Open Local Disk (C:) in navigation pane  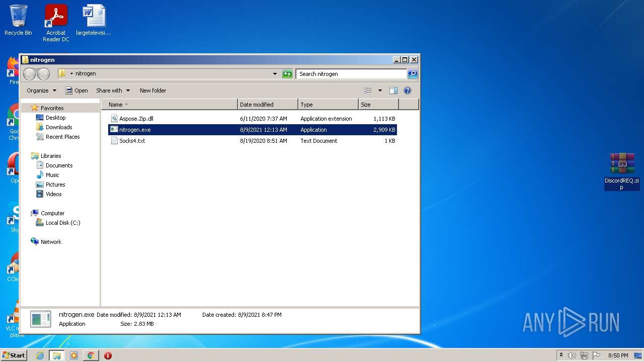[63, 223]
